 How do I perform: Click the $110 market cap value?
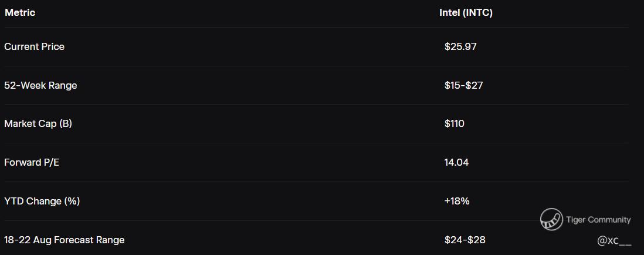[454, 123]
